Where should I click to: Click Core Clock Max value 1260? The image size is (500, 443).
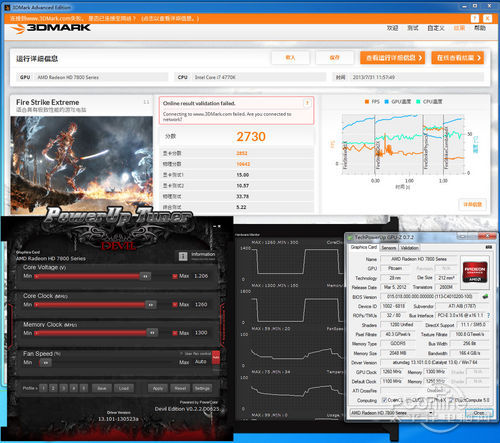(201, 305)
